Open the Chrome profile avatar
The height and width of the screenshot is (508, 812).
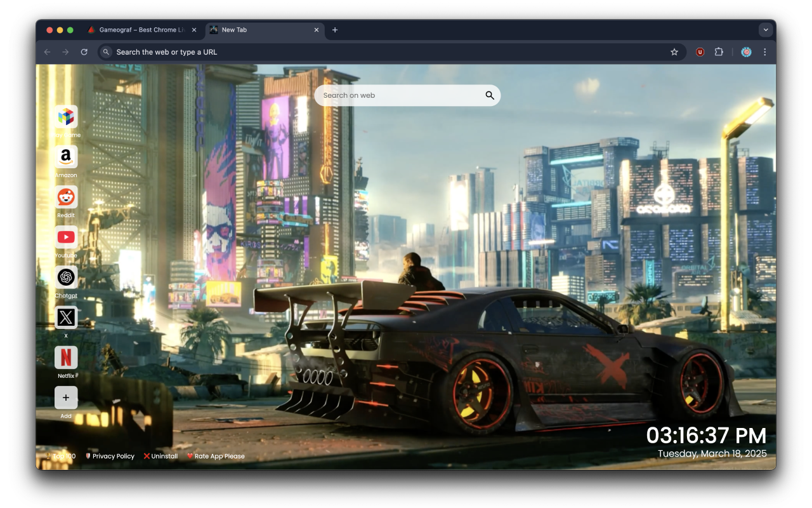[x=747, y=52]
